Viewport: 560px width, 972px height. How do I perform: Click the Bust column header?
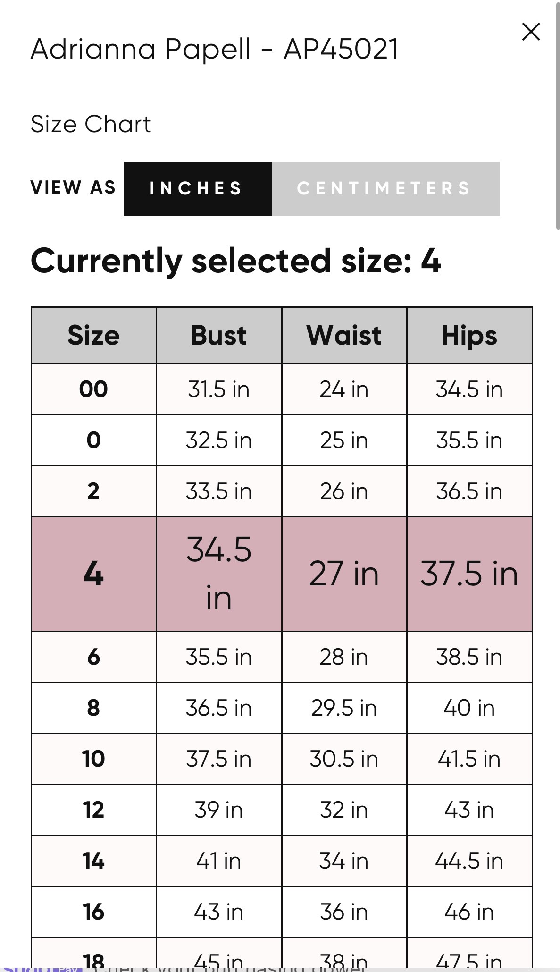pos(219,336)
